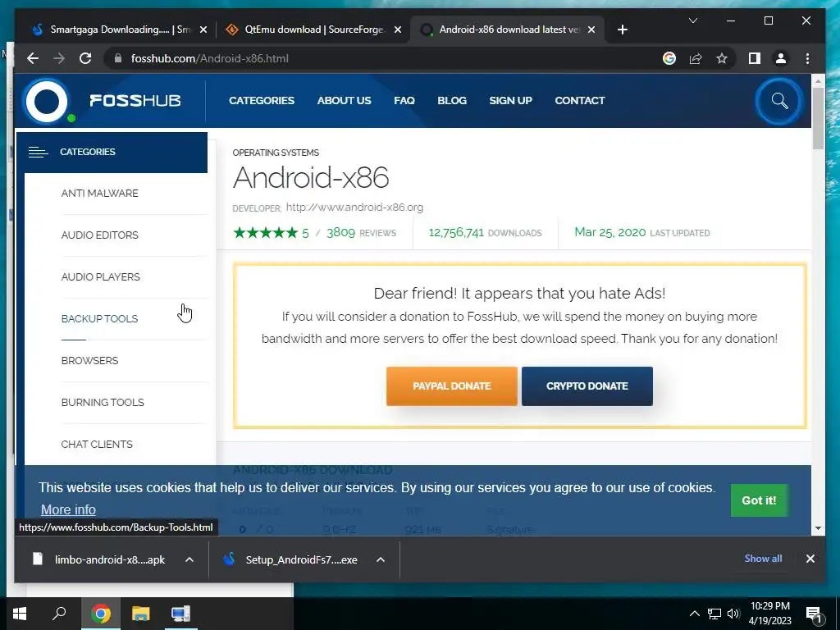Open ABOUT US navigation item
Screen dimensions: 840x630
[344, 101]
